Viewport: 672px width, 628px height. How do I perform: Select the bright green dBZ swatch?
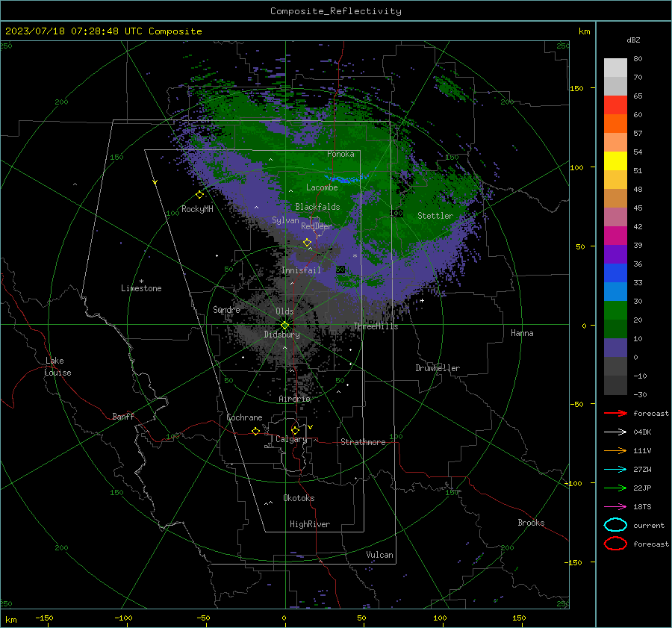tap(615, 310)
